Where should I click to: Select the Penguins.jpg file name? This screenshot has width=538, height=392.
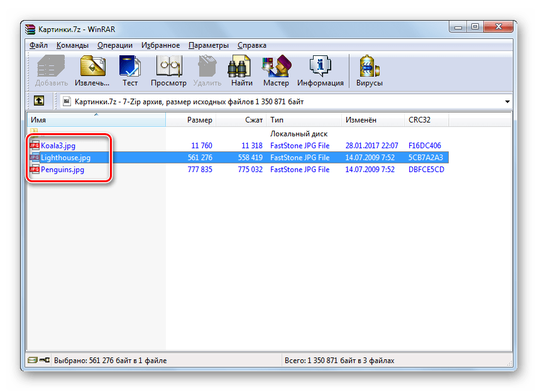click(x=62, y=170)
